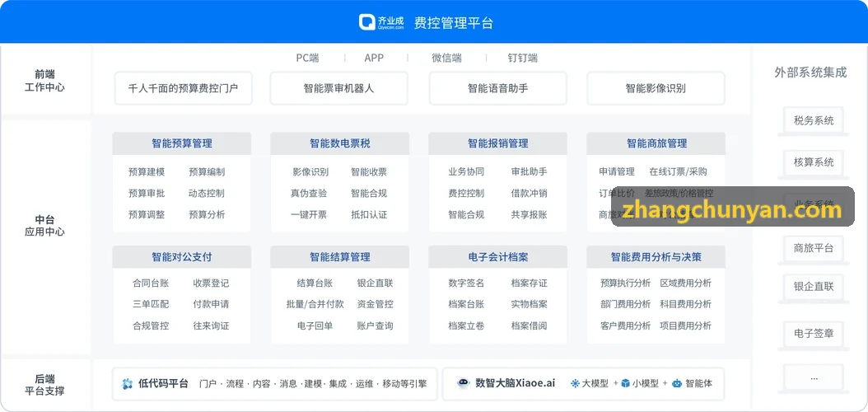
Task: Click the 智能体 robot icon
Action: [x=676, y=383]
